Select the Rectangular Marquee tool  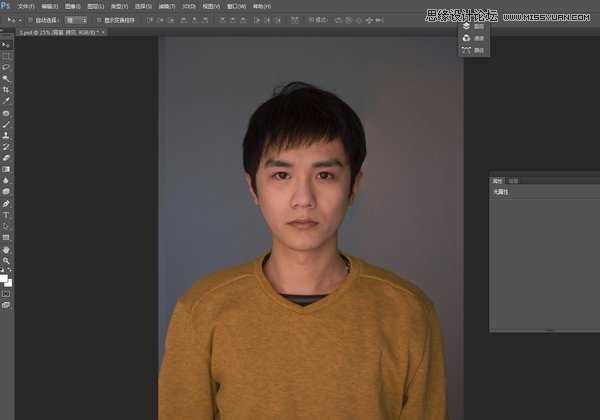tap(6, 56)
